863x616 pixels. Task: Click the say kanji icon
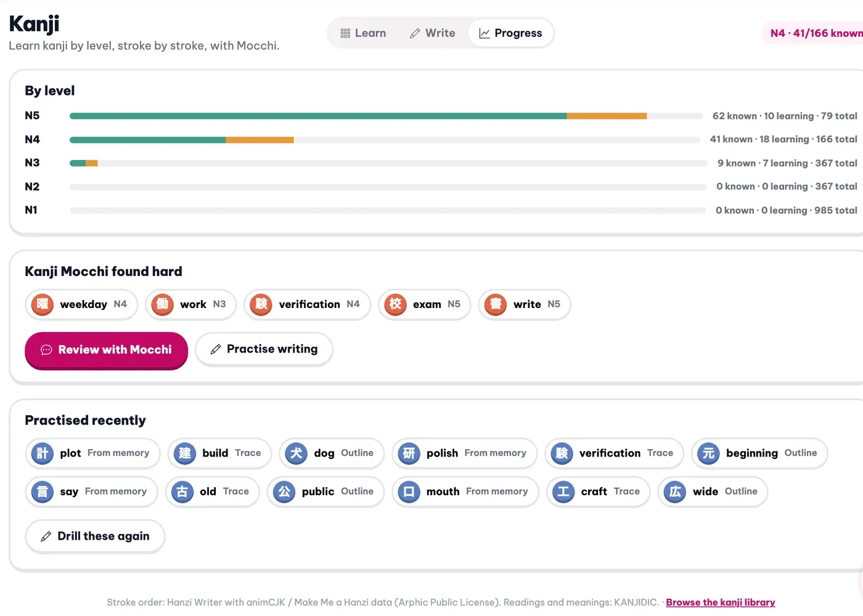click(43, 492)
